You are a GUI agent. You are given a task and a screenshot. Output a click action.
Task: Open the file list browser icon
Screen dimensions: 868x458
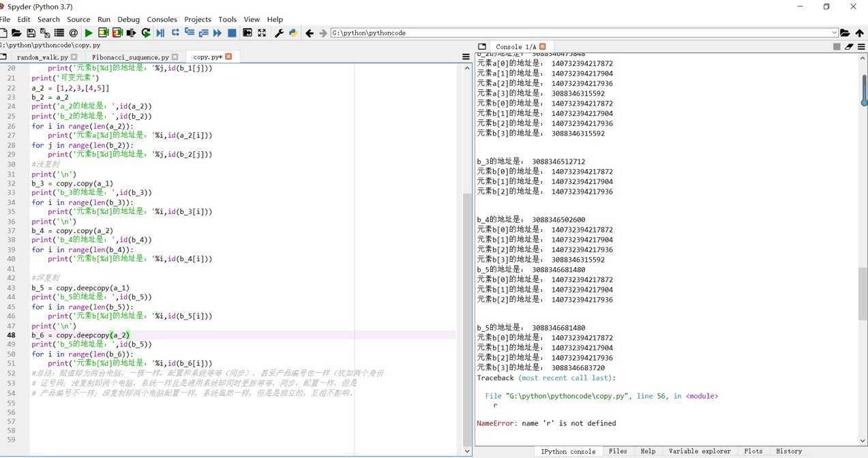(59, 33)
